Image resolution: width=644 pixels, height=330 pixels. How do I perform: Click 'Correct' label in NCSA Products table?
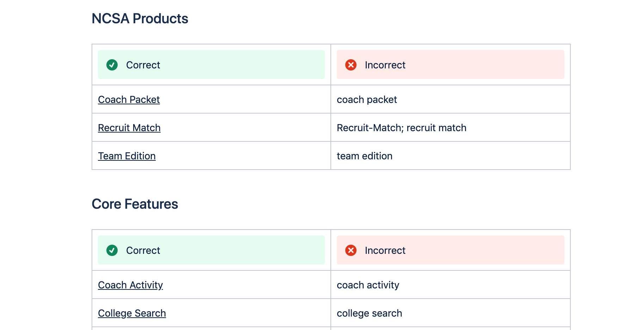pyautogui.click(x=143, y=65)
